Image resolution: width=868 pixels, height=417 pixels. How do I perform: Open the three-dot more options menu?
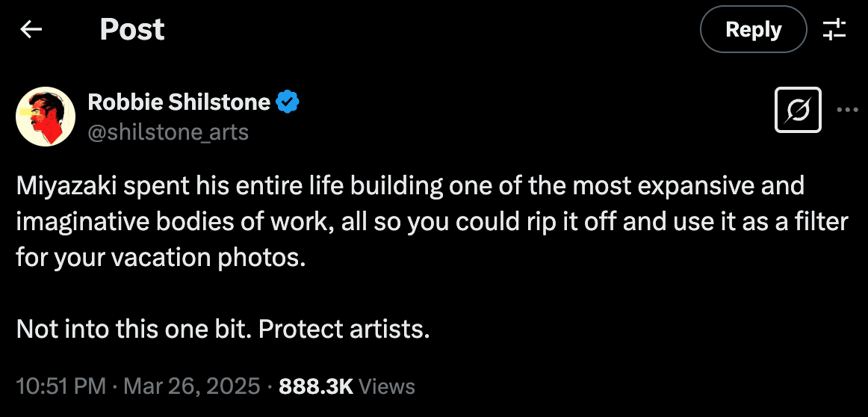pos(848,111)
